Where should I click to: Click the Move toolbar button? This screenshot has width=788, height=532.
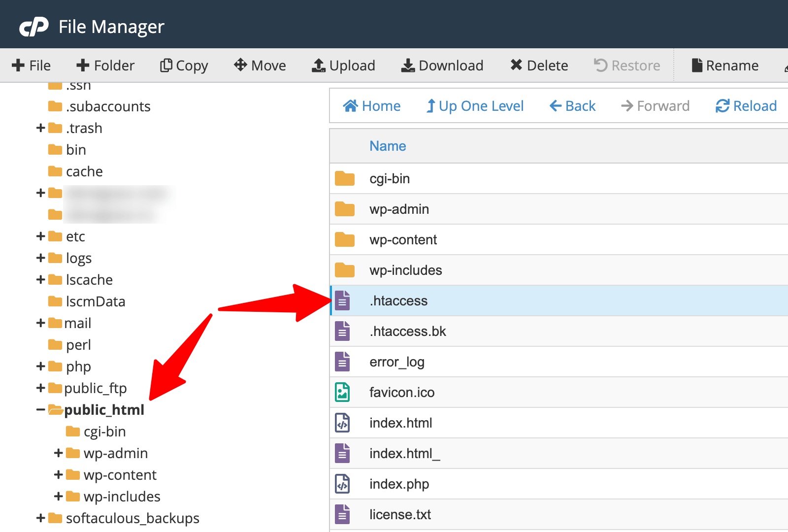[x=260, y=66]
